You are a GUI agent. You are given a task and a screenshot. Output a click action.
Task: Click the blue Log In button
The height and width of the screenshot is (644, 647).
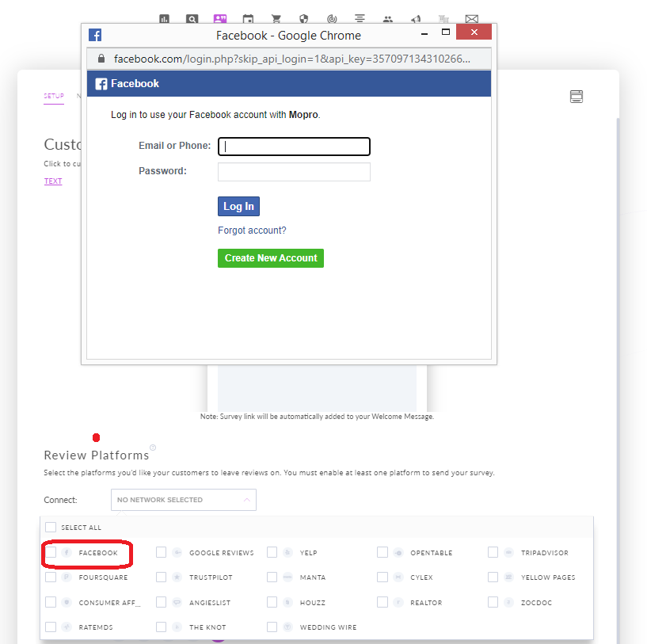point(238,207)
